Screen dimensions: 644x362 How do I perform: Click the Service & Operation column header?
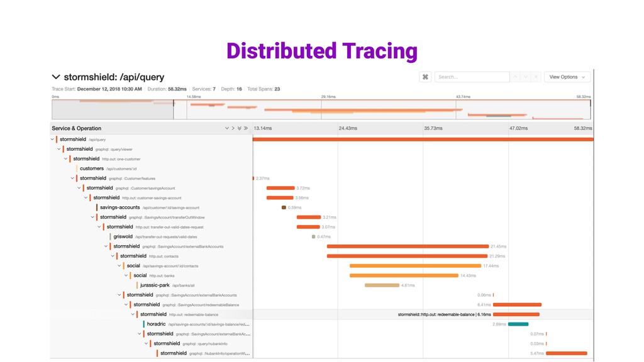click(x=76, y=128)
